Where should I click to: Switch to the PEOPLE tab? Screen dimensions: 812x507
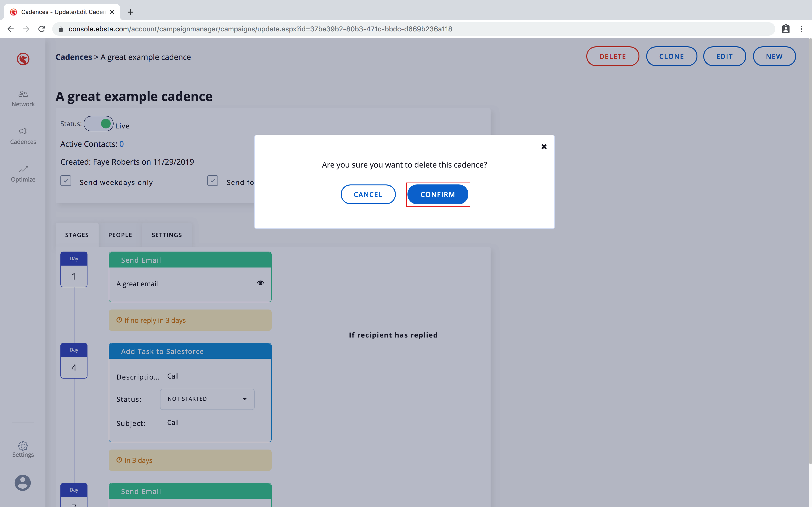click(x=120, y=235)
